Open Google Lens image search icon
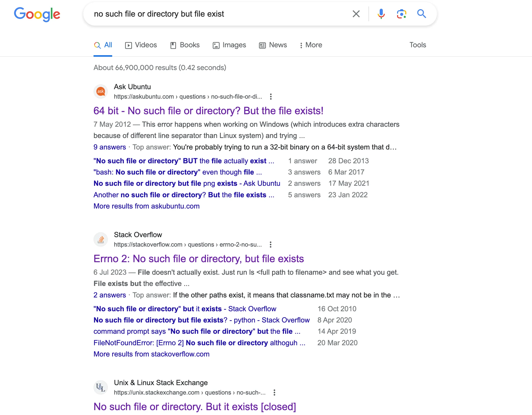The image size is (532, 415). pyautogui.click(x=401, y=14)
